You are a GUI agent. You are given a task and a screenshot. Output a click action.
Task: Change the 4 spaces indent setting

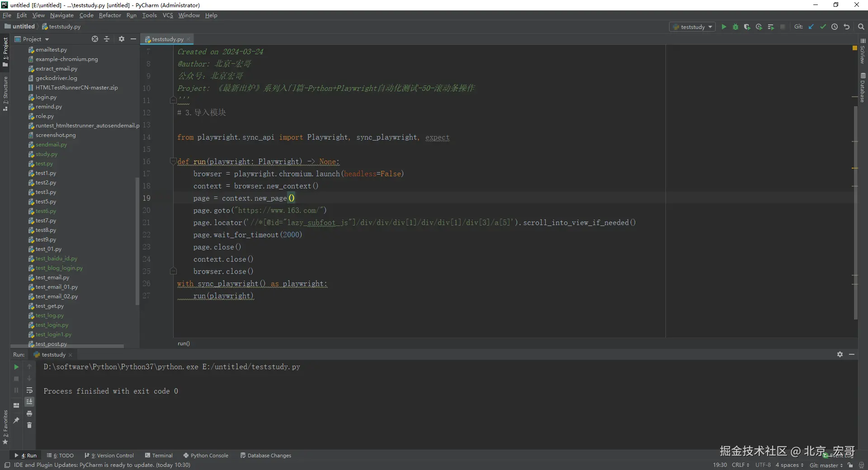tap(789, 465)
